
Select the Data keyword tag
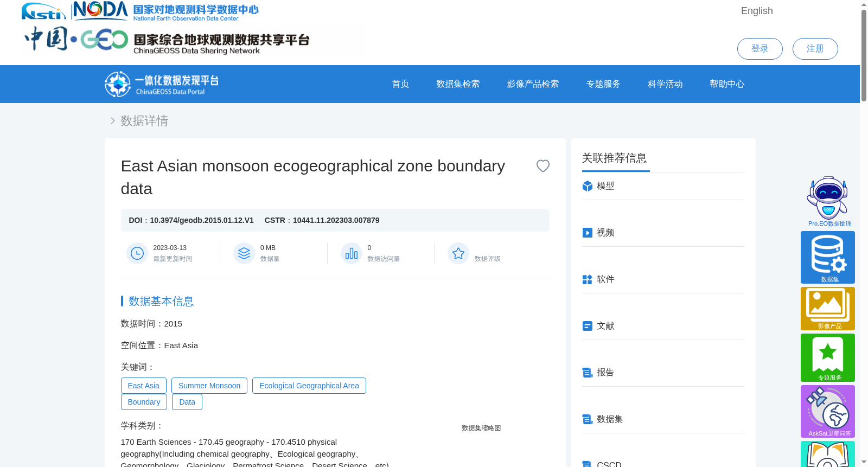[x=187, y=402]
